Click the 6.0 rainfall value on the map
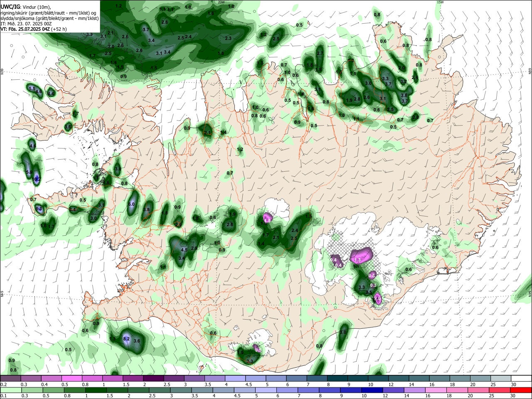Image resolution: width=532 pixels, height=399 pixels. pos(132,204)
